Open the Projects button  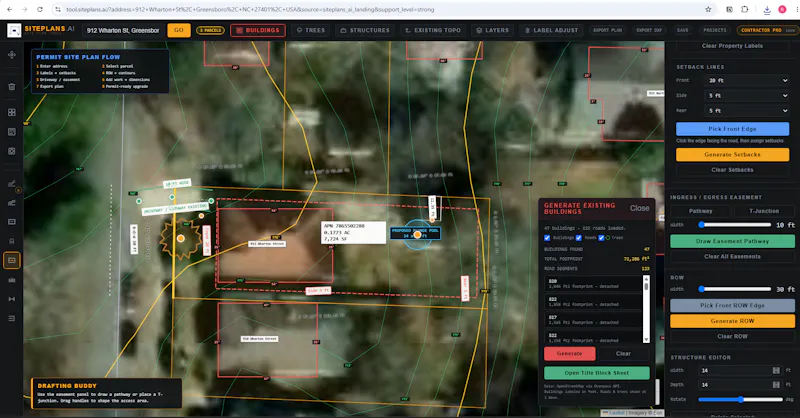pos(715,30)
